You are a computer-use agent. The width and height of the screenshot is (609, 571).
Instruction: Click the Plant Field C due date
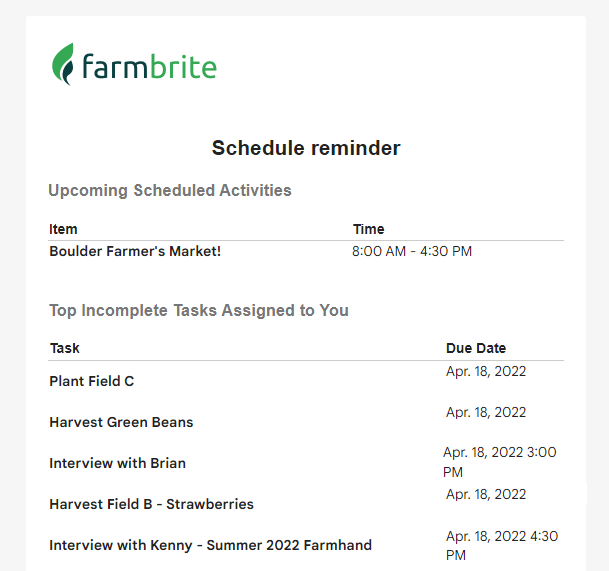point(486,371)
